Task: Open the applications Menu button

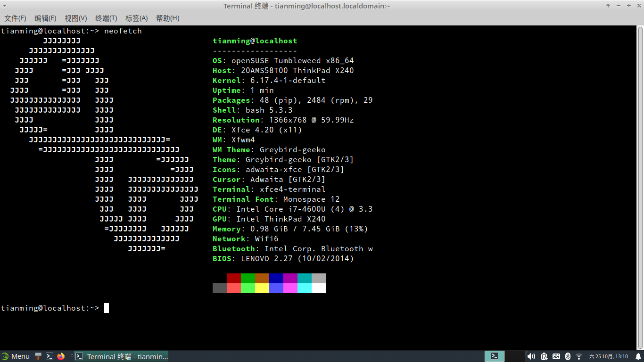Action: tap(16, 356)
